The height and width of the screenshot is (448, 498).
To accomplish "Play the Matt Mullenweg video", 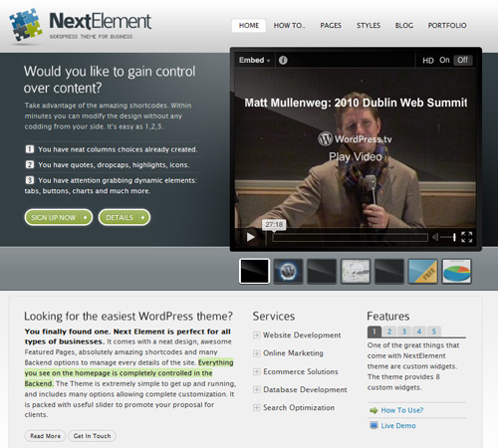I will pyautogui.click(x=251, y=237).
